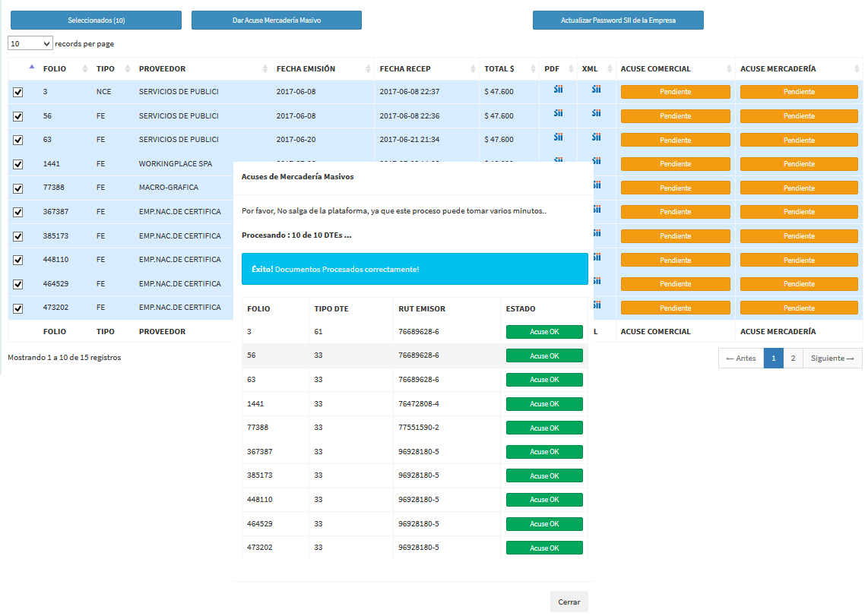This screenshot has width=868, height=616.
Task: Click Acuse OK status for folio 473202
Action: pyautogui.click(x=544, y=548)
